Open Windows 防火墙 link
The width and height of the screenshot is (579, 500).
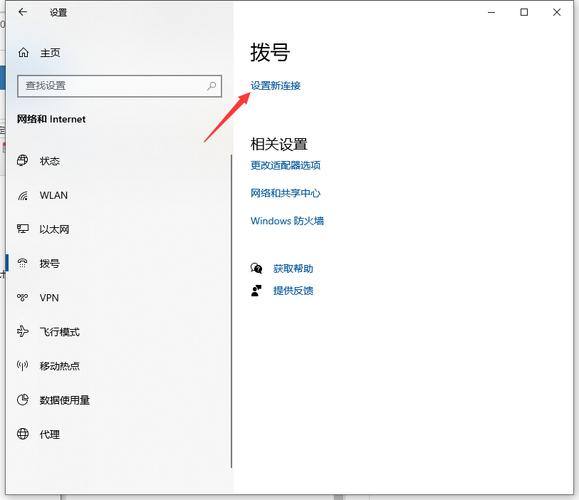point(287,221)
